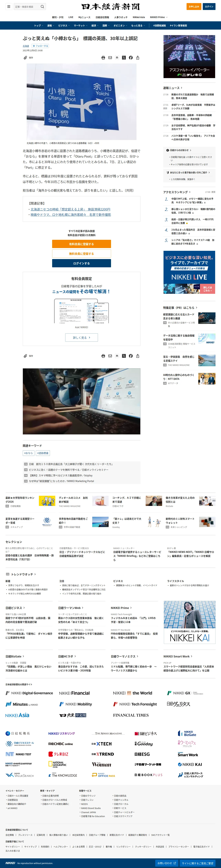The height and width of the screenshot is (868, 221).
Task: Share the article by email icon
Action: point(110,58)
